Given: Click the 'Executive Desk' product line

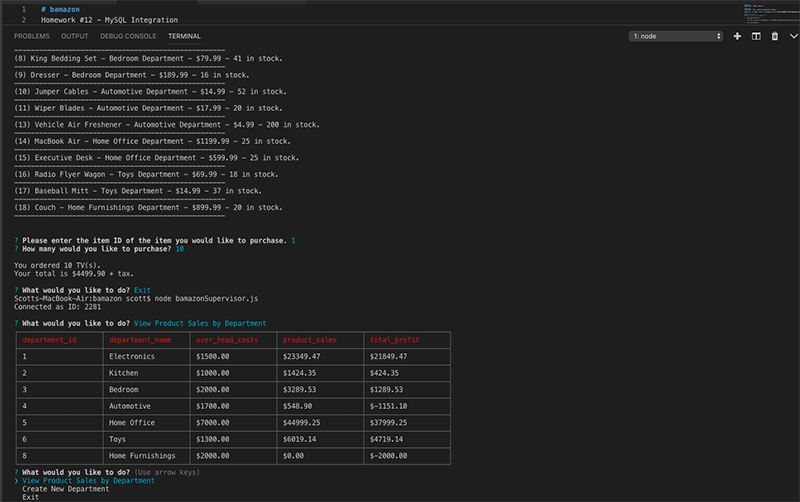Looking at the screenshot, I should [156, 158].
